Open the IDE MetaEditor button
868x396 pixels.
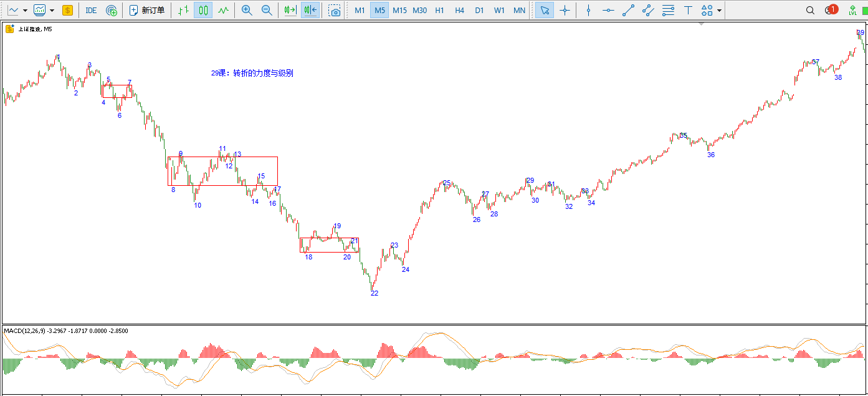(91, 10)
